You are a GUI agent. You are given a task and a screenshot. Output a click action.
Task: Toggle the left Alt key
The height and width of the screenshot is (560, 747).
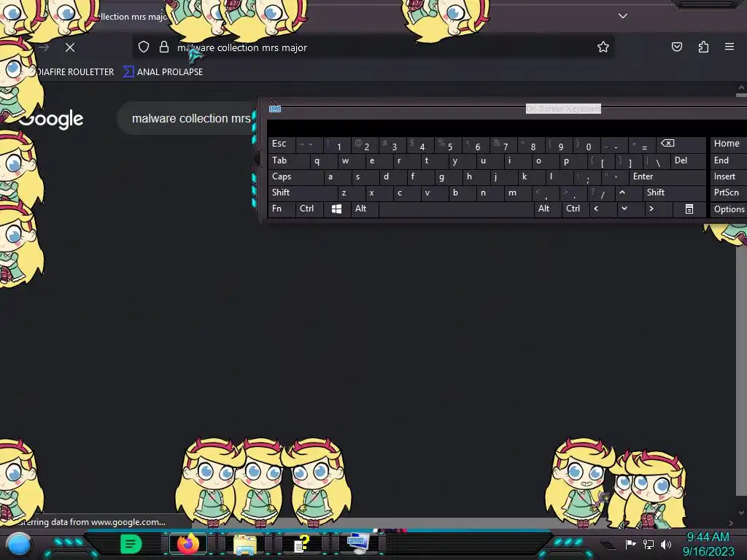click(365, 209)
